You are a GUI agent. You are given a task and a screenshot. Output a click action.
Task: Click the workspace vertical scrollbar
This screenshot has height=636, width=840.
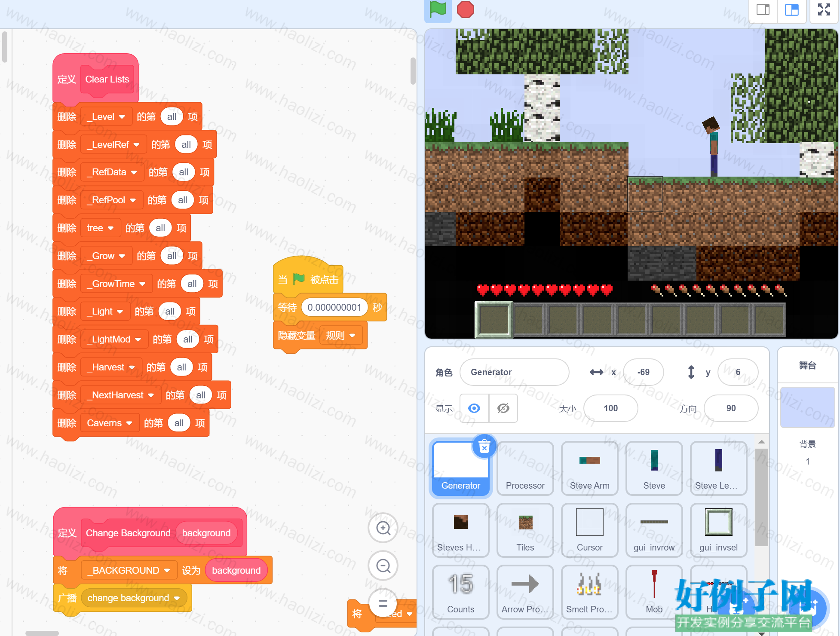413,71
